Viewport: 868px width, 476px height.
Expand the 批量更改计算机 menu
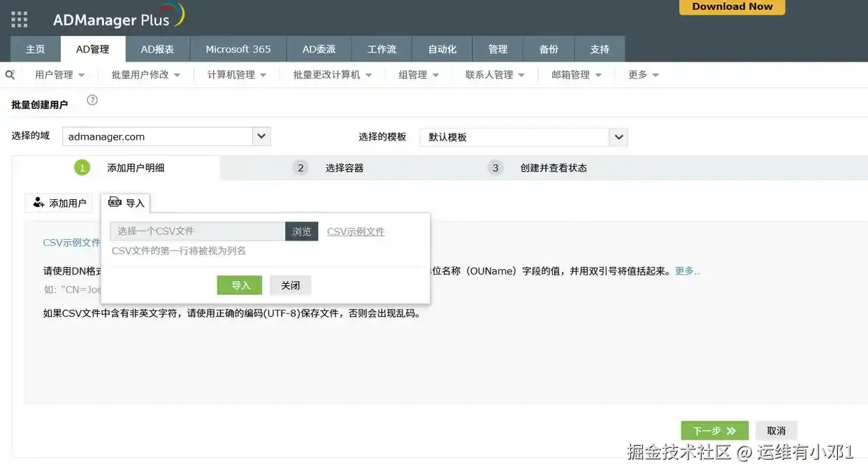[333, 75]
